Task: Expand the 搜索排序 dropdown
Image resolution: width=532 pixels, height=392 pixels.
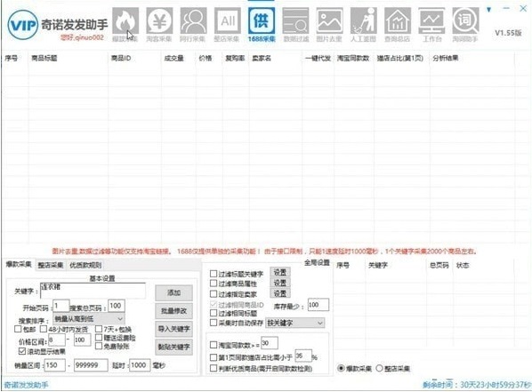Action: coord(89,319)
